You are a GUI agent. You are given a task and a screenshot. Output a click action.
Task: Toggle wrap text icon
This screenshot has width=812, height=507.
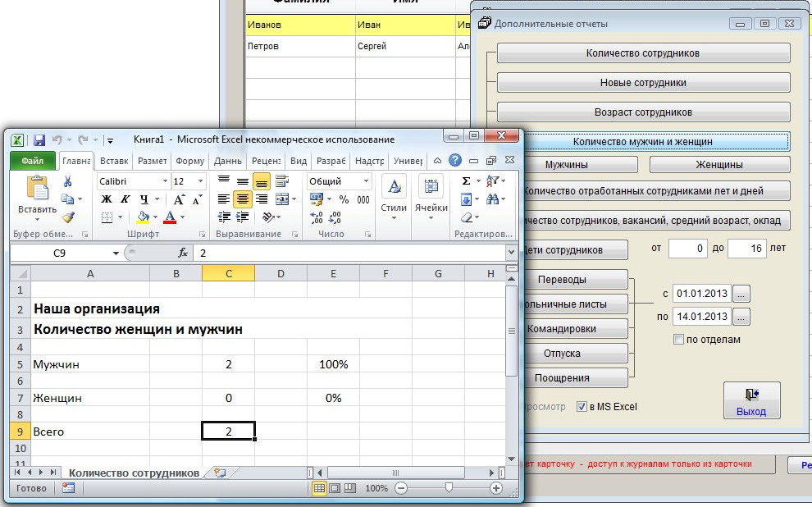[x=282, y=180]
